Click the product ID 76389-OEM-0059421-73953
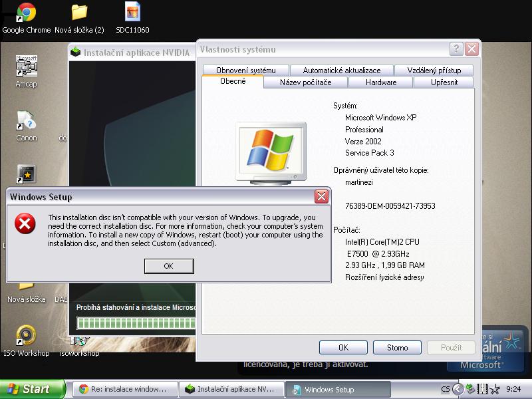This screenshot has height=399, width=532. click(390, 206)
